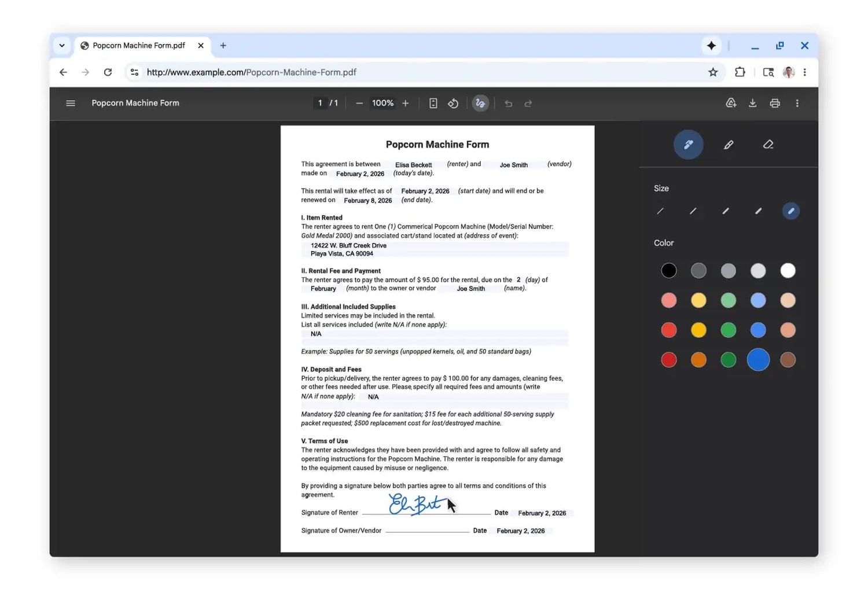The height and width of the screenshot is (589, 868).
Task: Click the redo icon
Action: click(528, 103)
